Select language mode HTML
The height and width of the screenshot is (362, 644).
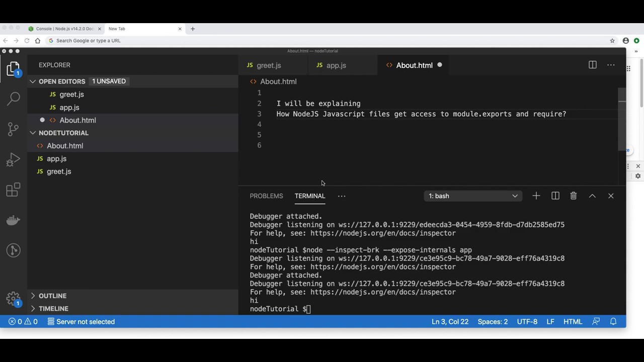point(573,322)
